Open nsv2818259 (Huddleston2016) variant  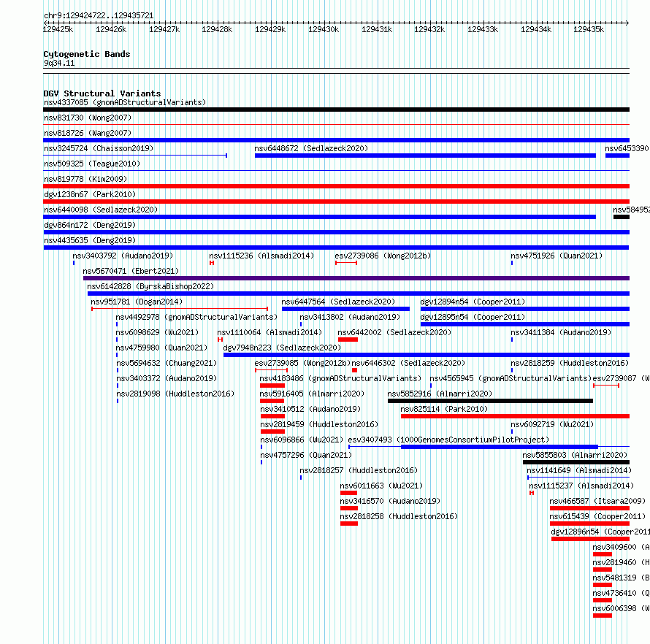570,363
